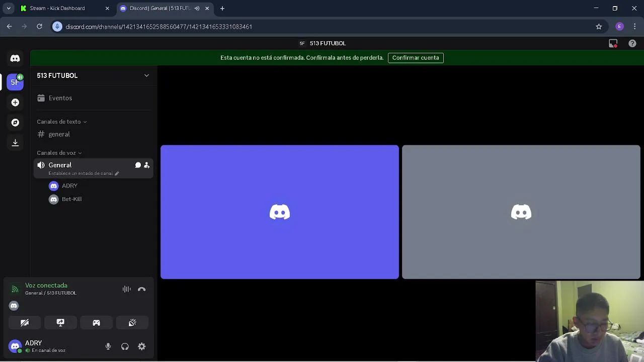Click microphone indicator in address bar
The width and height of the screenshot is (644, 362).
coord(57,27)
